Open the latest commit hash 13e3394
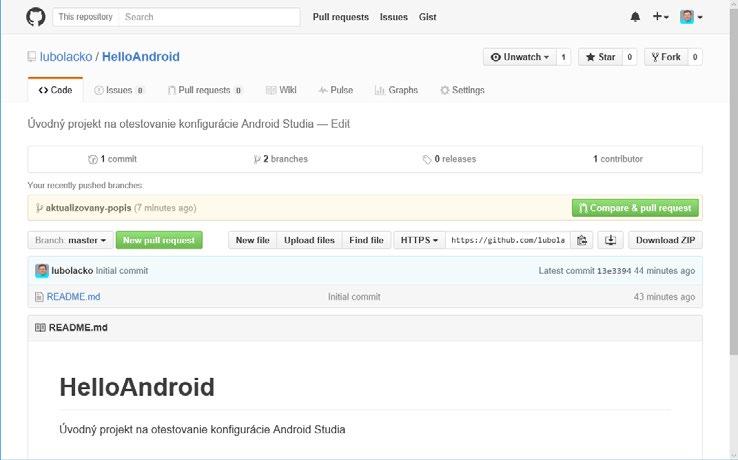Viewport: 738px width, 460px height. [614, 271]
